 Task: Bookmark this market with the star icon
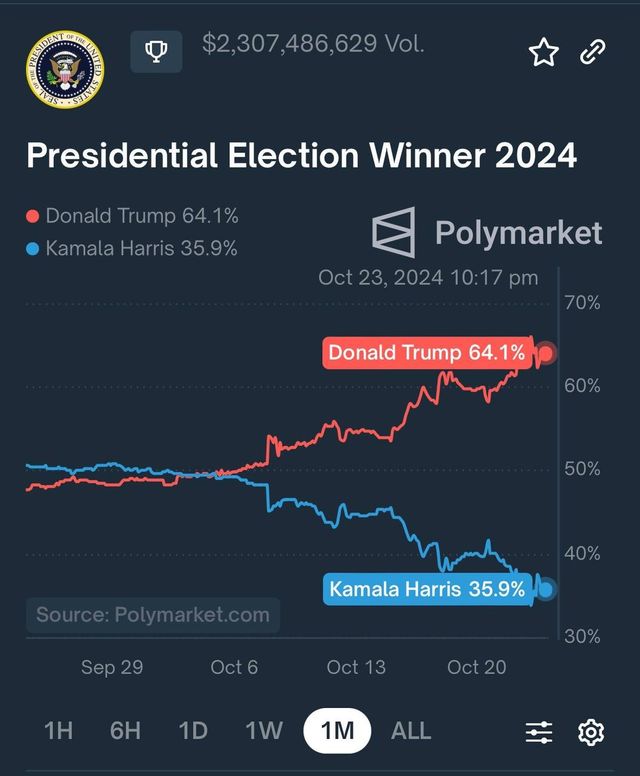[543, 52]
